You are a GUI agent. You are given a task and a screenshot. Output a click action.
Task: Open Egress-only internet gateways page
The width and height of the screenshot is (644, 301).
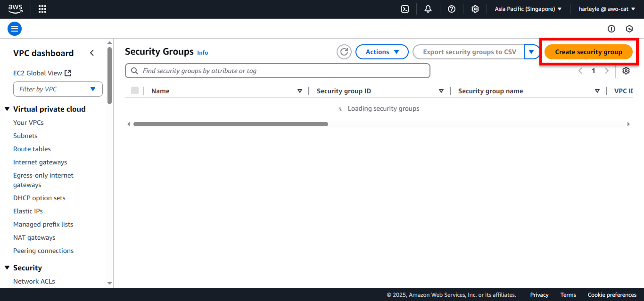[43, 180]
